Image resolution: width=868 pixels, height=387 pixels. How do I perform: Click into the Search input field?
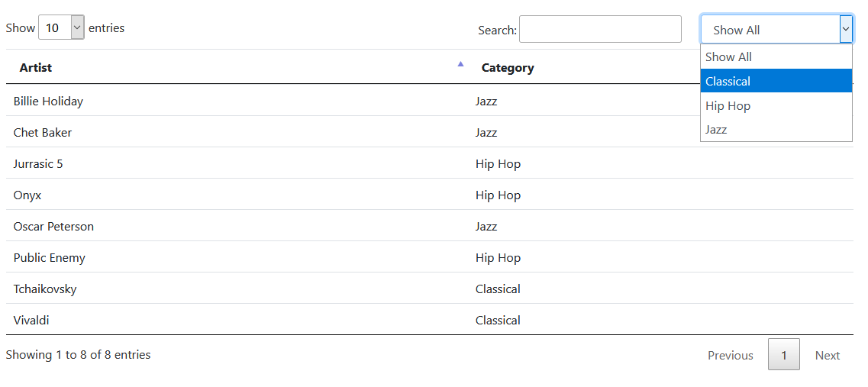coord(600,29)
